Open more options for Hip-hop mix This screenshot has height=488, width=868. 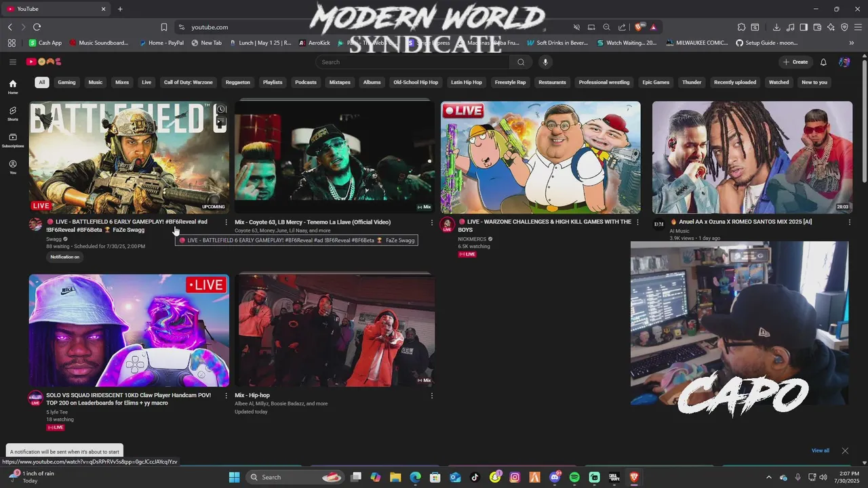[432, 395]
